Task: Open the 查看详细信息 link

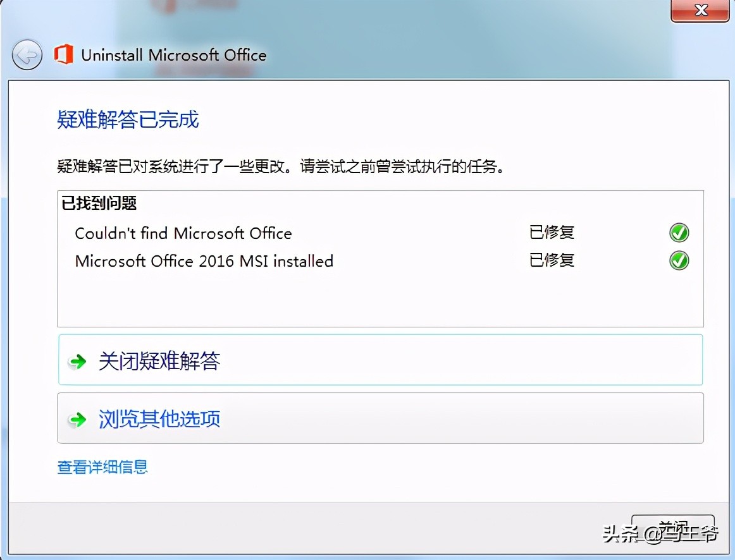Action: [x=102, y=467]
